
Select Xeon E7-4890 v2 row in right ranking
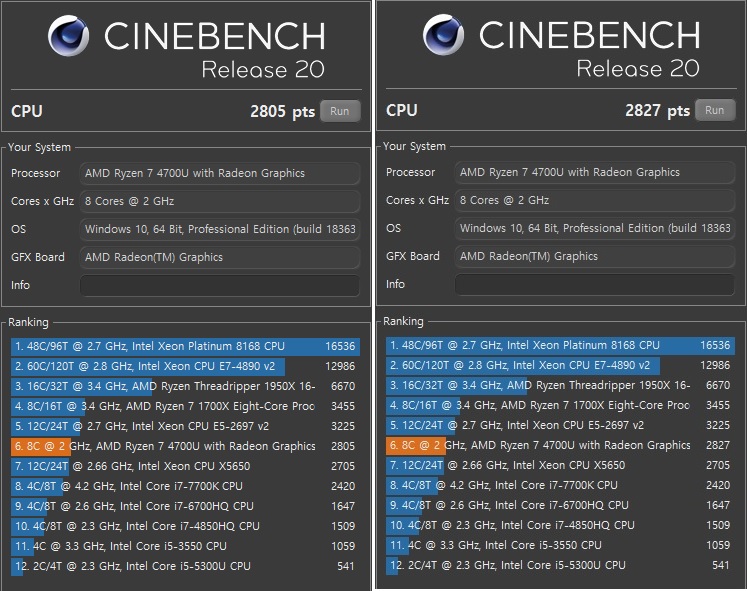[560, 365]
